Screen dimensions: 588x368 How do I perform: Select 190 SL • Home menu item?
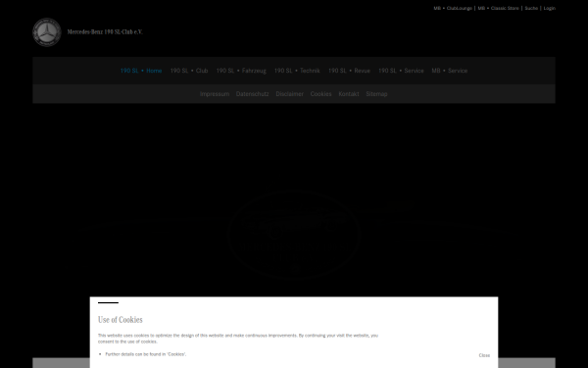pos(141,71)
